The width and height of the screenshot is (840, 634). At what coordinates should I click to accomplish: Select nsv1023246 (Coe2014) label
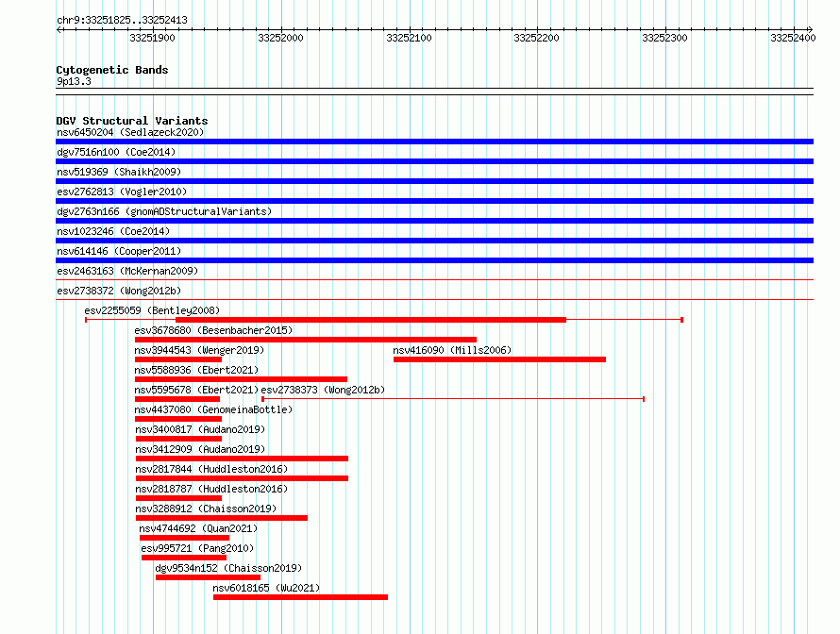(x=113, y=231)
